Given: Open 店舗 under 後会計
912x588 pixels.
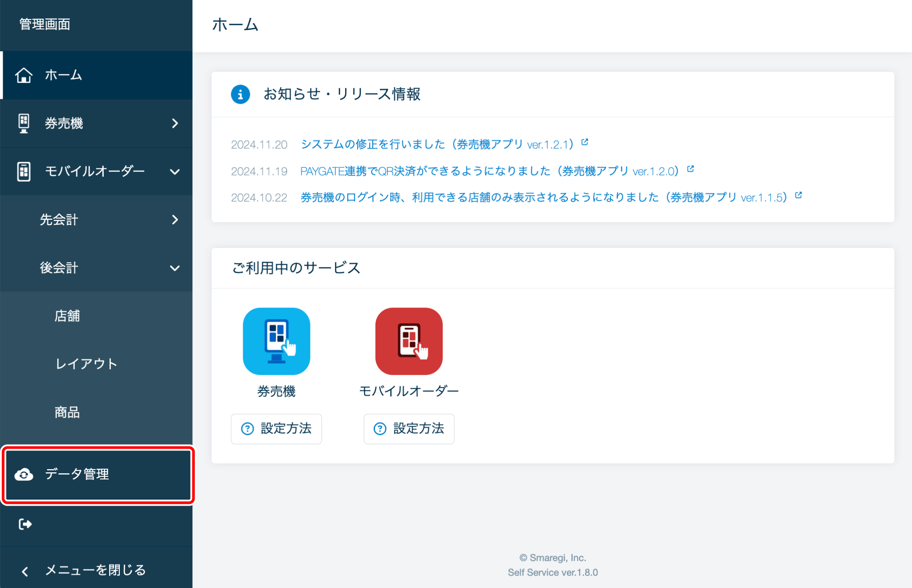Looking at the screenshot, I should coord(67,316).
